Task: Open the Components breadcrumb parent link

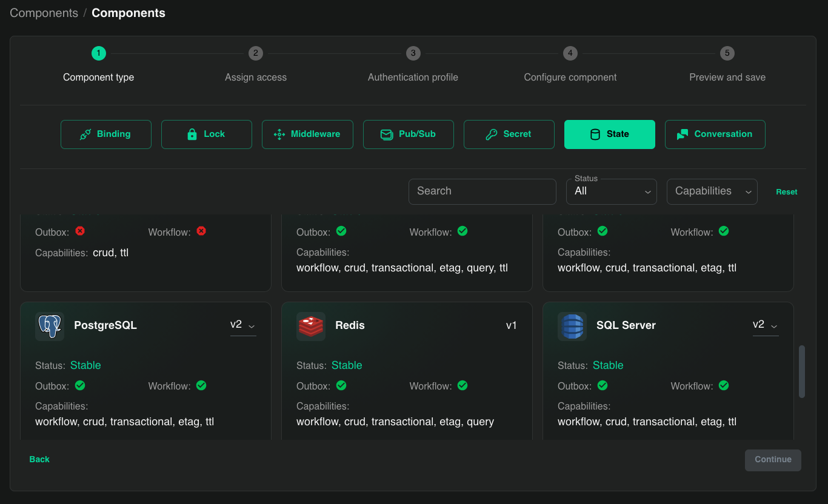Action: [x=44, y=13]
